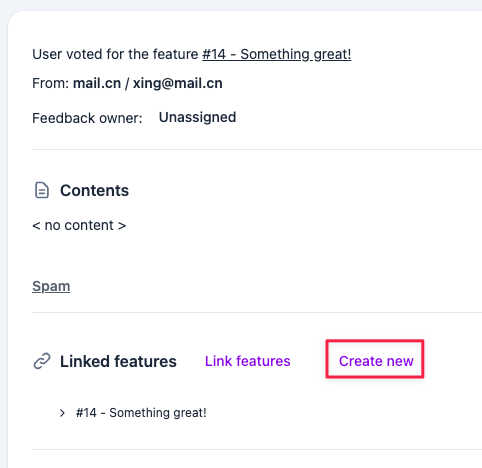Open the underlined #14 - Something great! link
Image resolution: width=482 pixels, height=468 pixels.
(277, 54)
